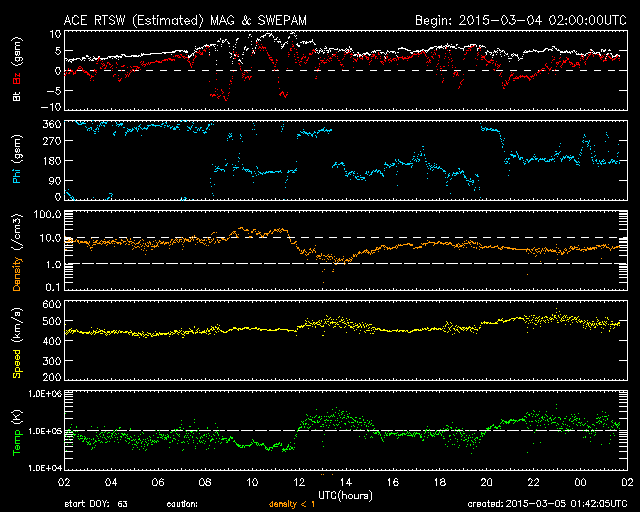Screen dimensions: 640x512
Task: Click the 'Bt Bz (gsm)' axis label
Action: click(x=17, y=69)
